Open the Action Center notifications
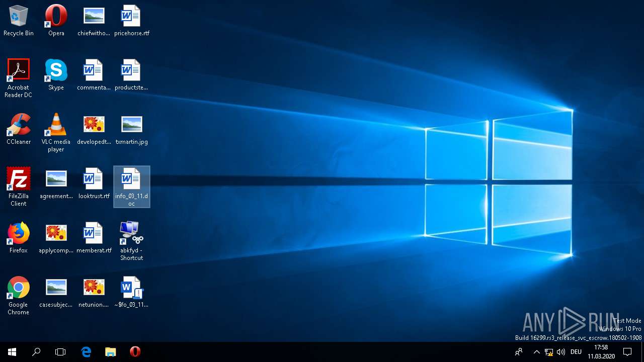 point(627,352)
